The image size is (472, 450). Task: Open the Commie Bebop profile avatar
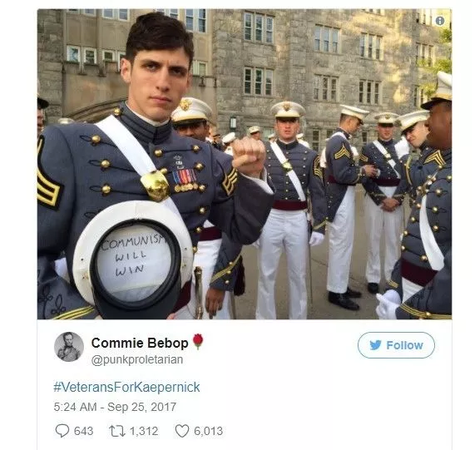tap(69, 347)
